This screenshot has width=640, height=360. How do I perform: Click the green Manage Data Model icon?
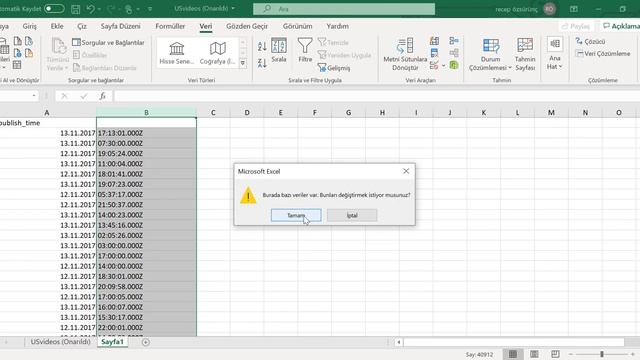[x=454, y=65]
